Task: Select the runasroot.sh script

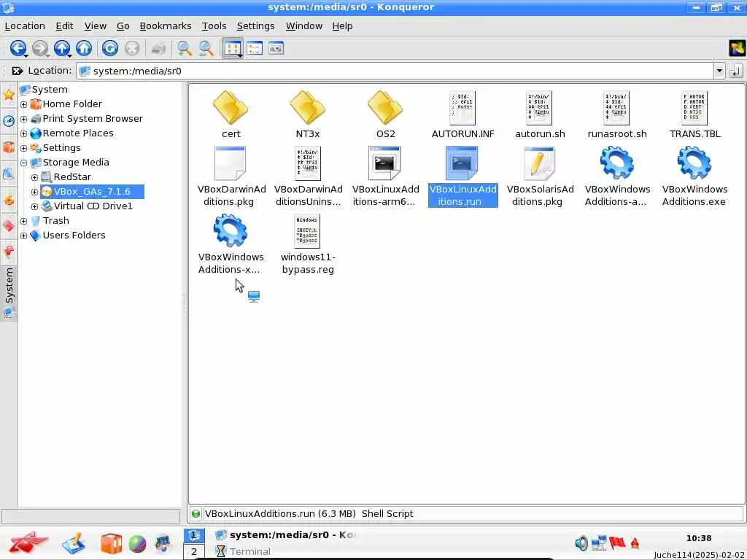Action: click(617, 114)
